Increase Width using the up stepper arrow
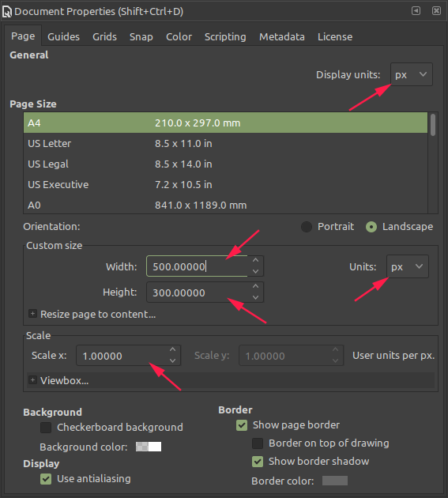The height and width of the screenshot is (498, 448). point(255,260)
